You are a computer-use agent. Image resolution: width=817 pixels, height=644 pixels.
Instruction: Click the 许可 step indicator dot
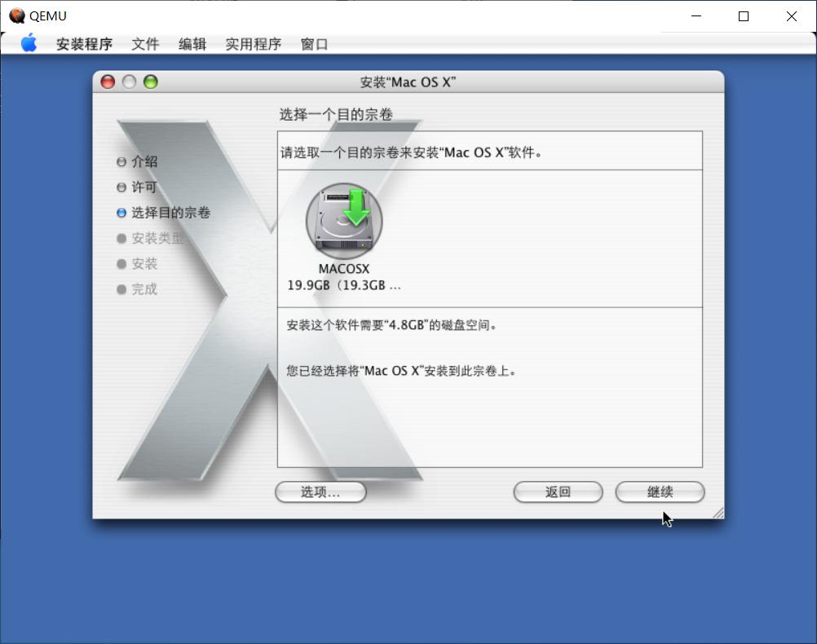coord(121,187)
